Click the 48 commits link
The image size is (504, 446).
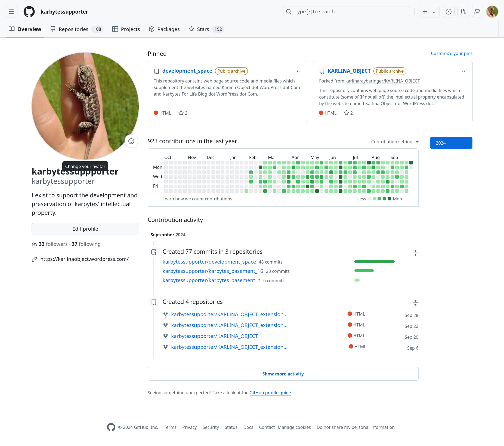pos(270,262)
